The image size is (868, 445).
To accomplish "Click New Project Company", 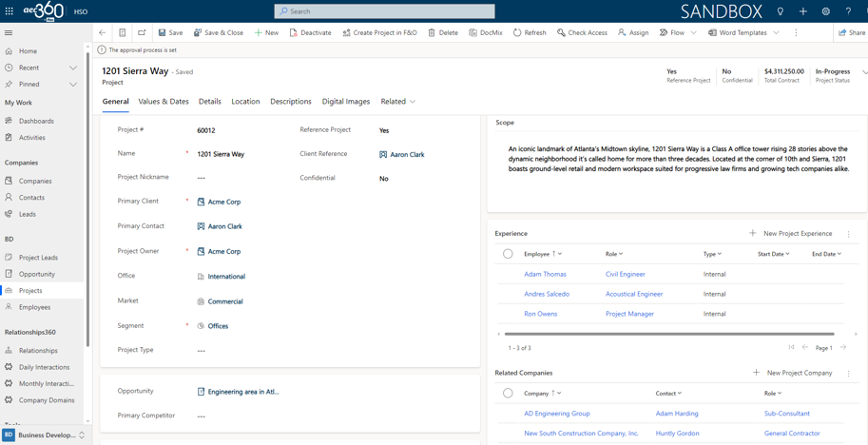I will coord(792,373).
